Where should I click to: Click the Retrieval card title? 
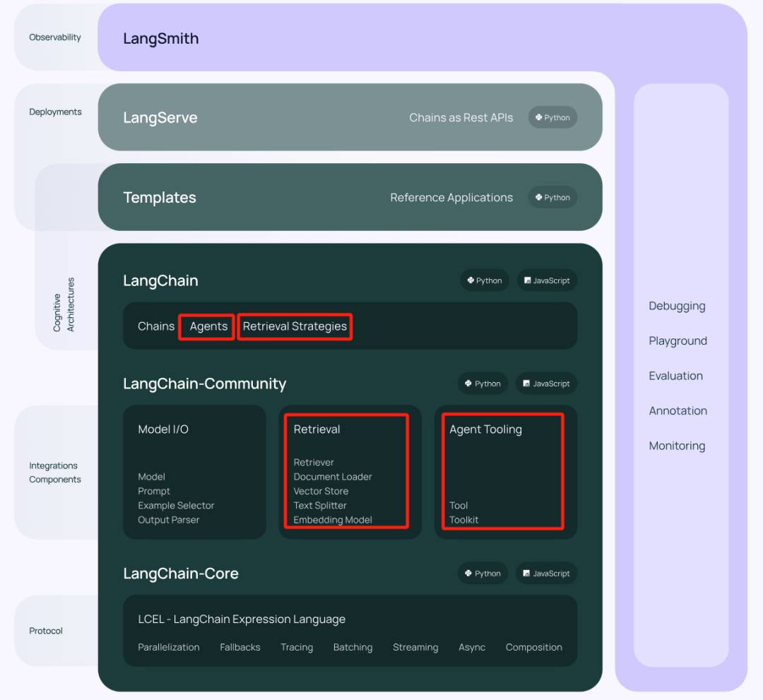coord(317,429)
